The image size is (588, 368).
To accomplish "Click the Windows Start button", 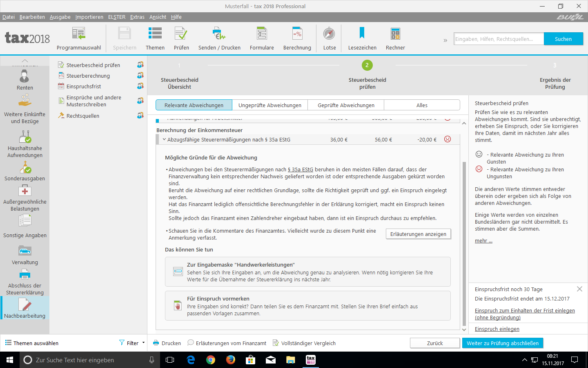I will tap(10, 360).
